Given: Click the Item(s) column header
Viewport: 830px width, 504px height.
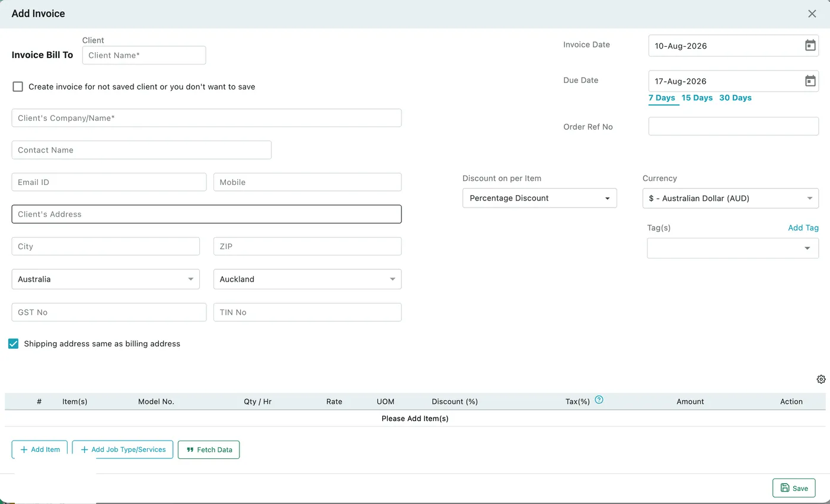Looking at the screenshot, I should (75, 401).
